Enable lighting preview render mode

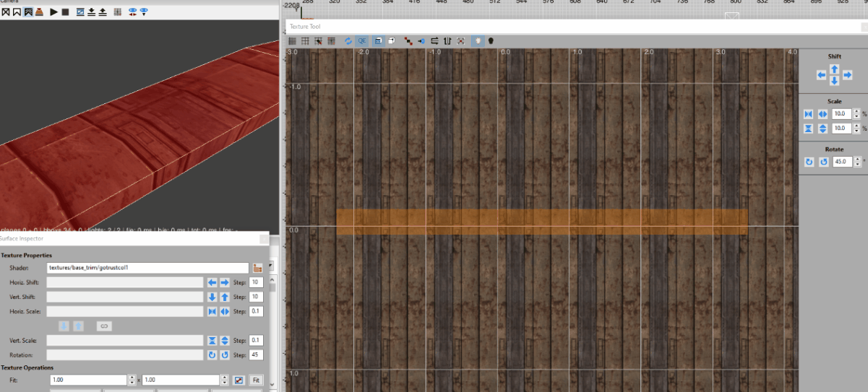tap(39, 12)
